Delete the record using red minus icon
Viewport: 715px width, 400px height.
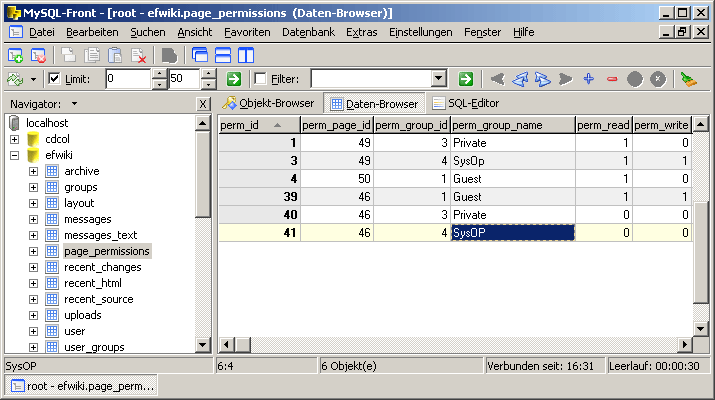[611, 79]
